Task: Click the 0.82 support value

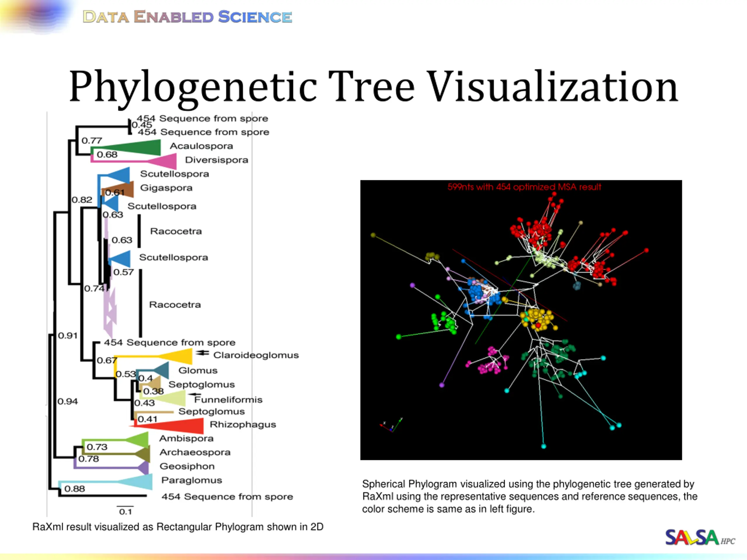Action: click(82, 200)
